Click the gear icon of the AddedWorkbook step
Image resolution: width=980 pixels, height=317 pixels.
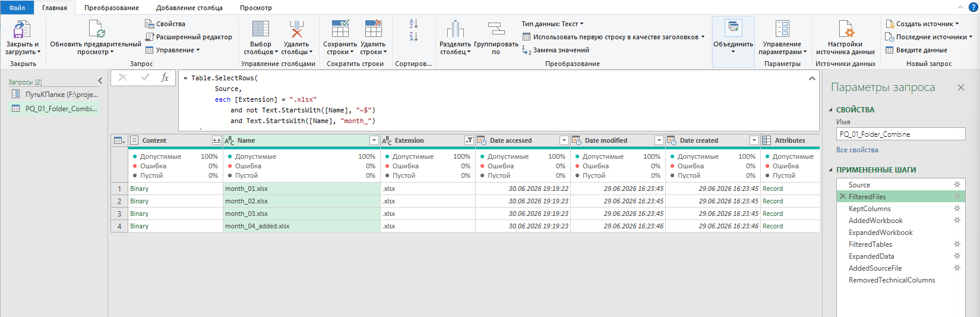pos(957,221)
